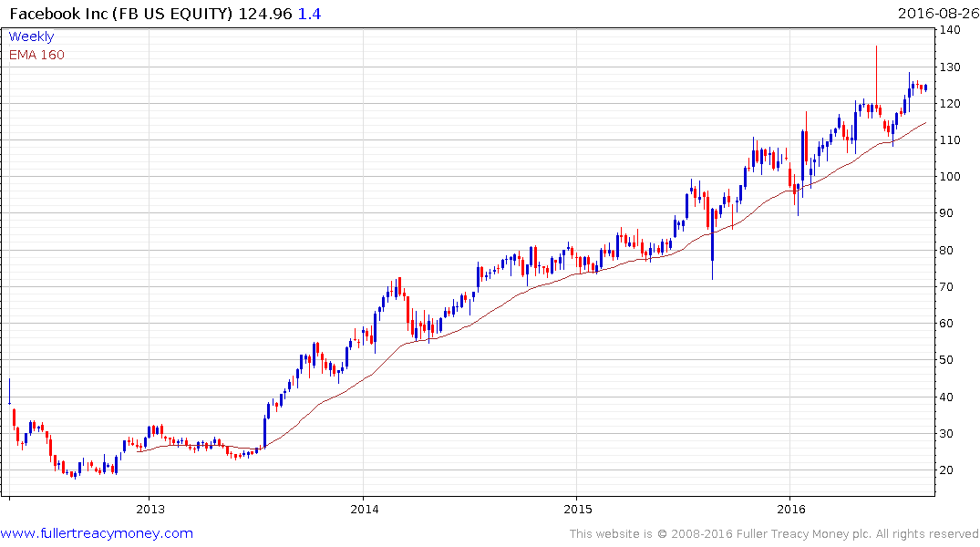
Task: Click the Facebook Inc (FB US EQUITY) chart title
Action: 121,14
